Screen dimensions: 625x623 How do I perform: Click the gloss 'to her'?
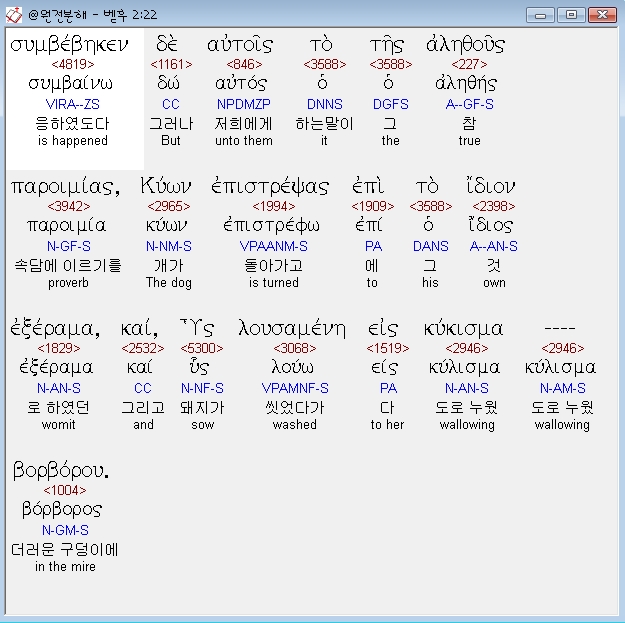(387, 425)
